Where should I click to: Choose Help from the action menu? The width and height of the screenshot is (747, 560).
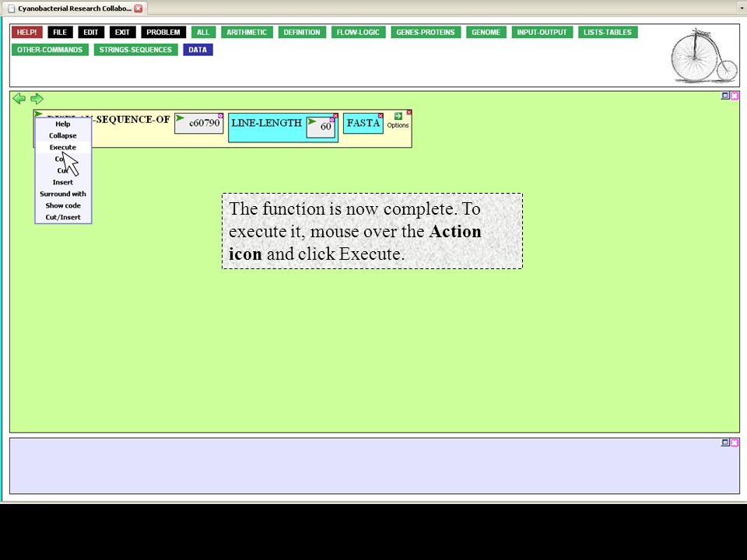point(63,124)
